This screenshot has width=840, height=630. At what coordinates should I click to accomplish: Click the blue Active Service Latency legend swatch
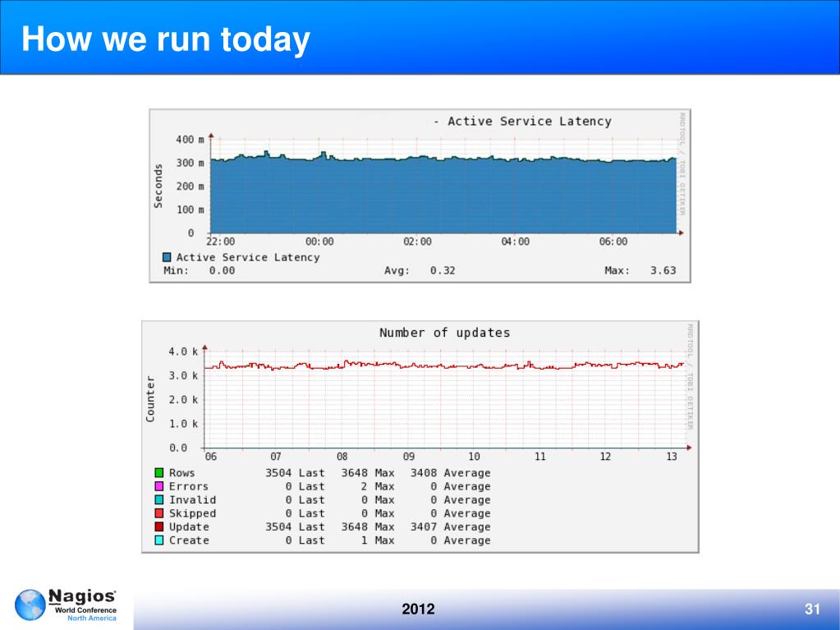167,257
